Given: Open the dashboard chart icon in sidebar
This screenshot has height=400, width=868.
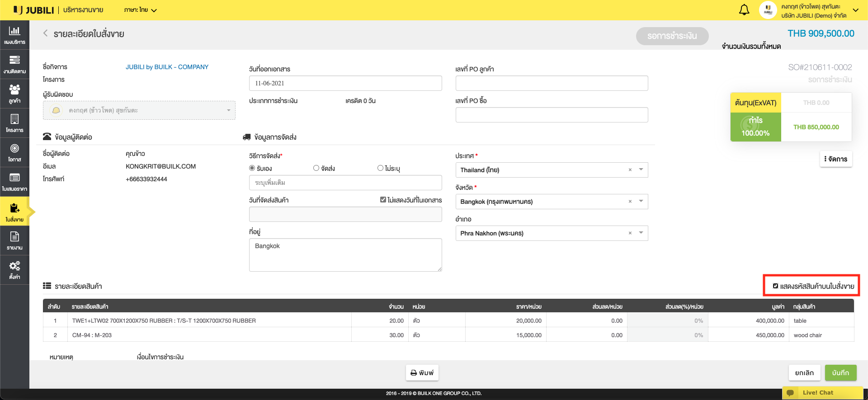Looking at the screenshot, I should pos(14,31).
